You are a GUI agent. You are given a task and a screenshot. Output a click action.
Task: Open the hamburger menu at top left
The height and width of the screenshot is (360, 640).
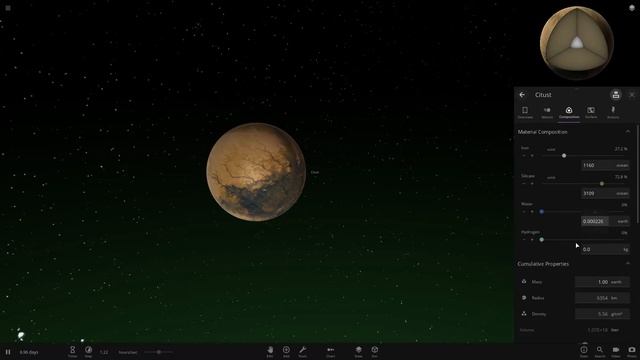(x=8, y=8)
